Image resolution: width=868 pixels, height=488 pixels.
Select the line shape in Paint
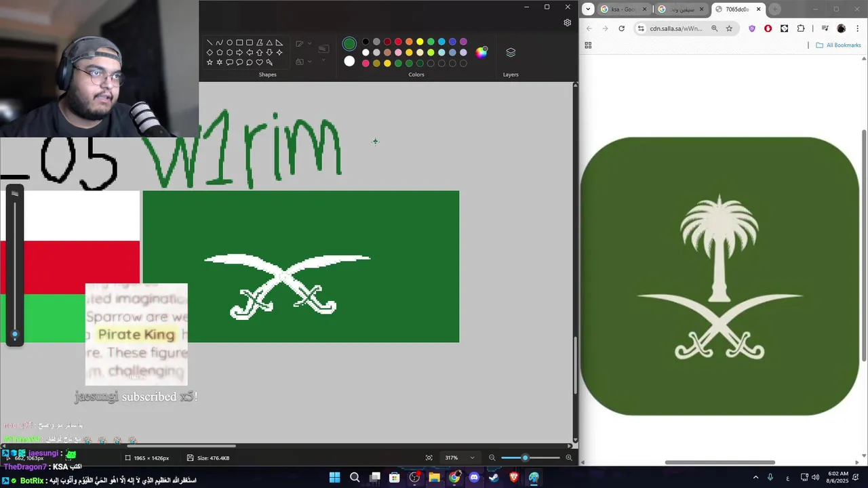pyautogui.click(x=210, y=42)
